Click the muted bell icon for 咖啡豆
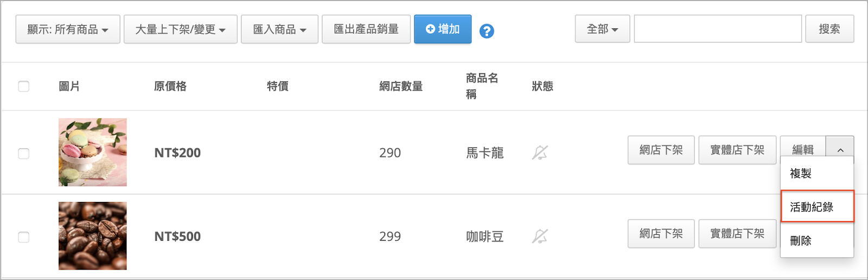The height and width of the screenshot is (280, 868). 540,236
